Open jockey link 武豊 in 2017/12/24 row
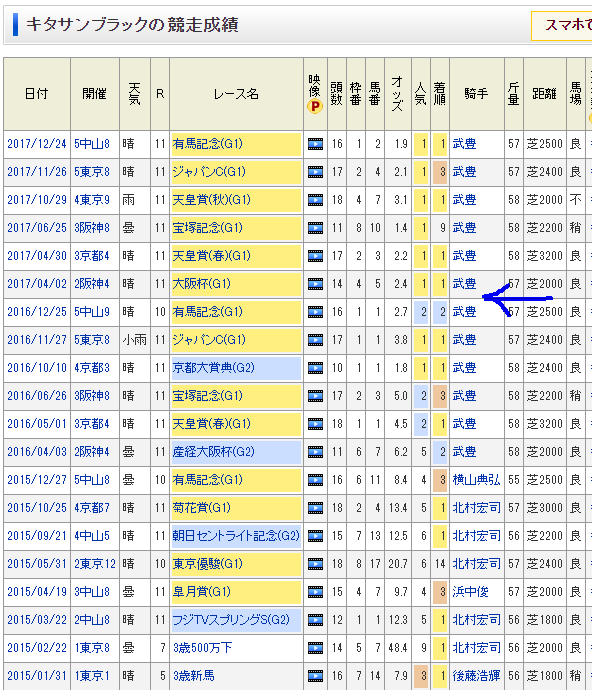 pyautogui.click(x=464, y=144)
